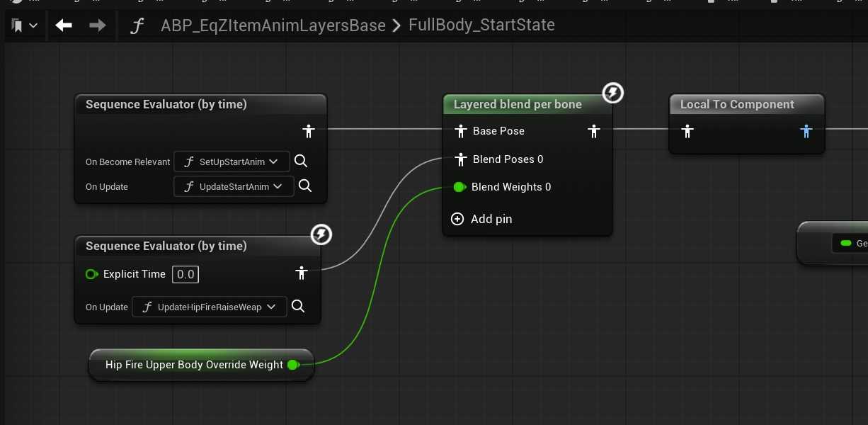The image size is (868, 425).
Task: Click the magnifier next to UpdateStartAnim
Action: click(305, 186)
